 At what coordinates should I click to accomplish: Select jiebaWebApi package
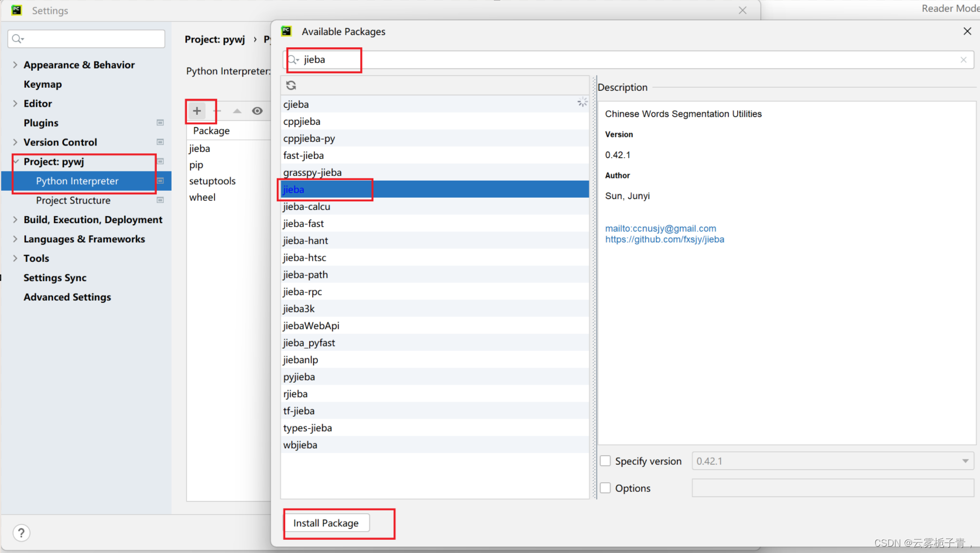(434, 325)
